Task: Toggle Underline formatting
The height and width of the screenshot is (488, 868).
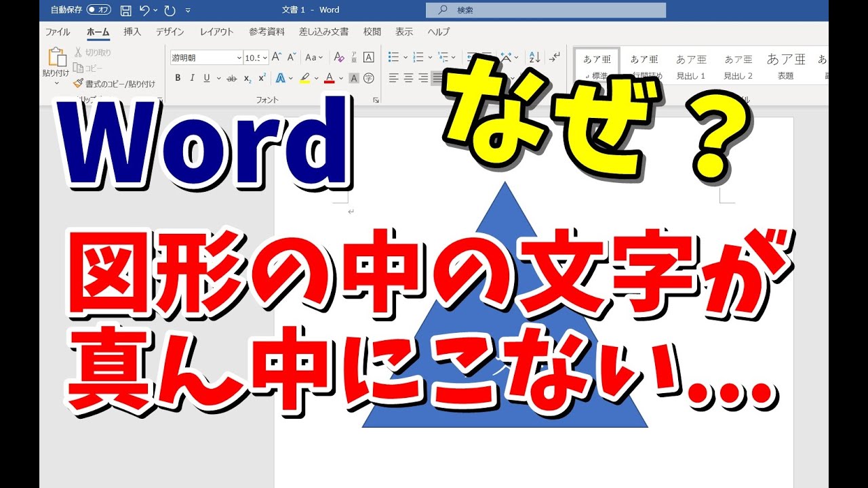Action: coord(207,78)
